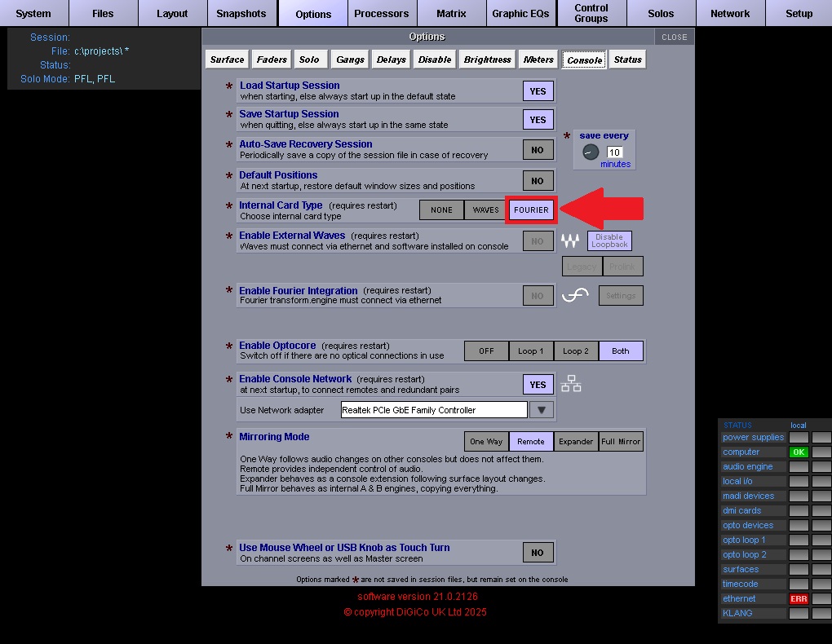Toggle Enable Console Network YES button
Viewport: 832px width, 644px height.
point(538,385)
